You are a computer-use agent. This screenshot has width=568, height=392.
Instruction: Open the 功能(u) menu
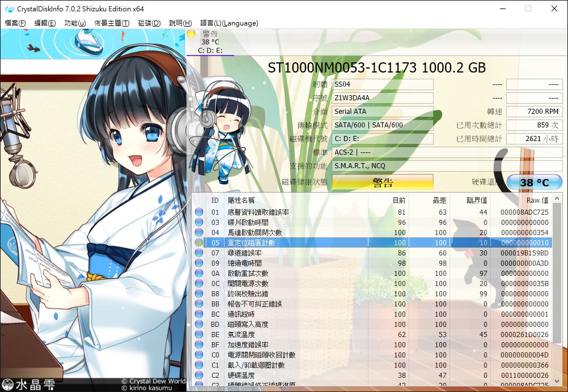(75, 23)
